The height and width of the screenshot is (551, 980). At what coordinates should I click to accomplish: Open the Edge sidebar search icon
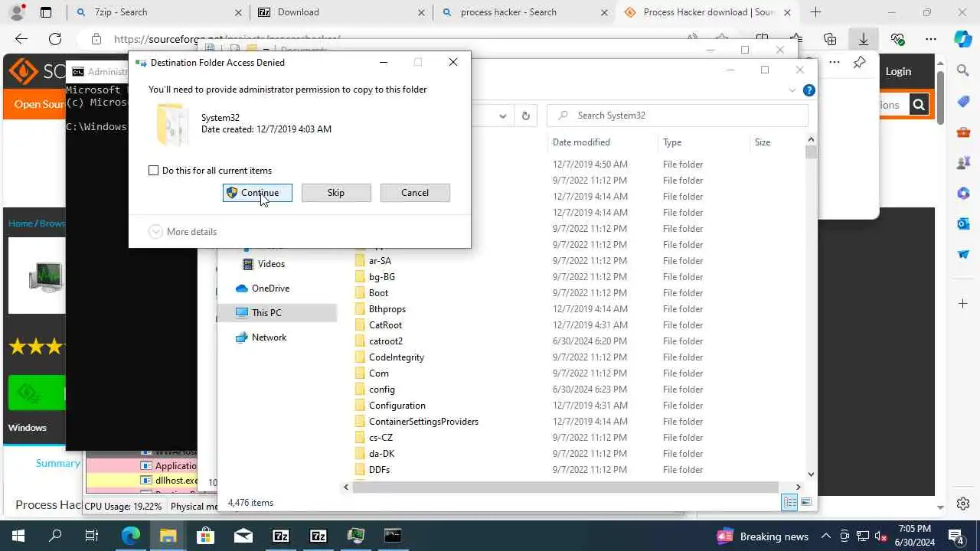tap(963, 71)
